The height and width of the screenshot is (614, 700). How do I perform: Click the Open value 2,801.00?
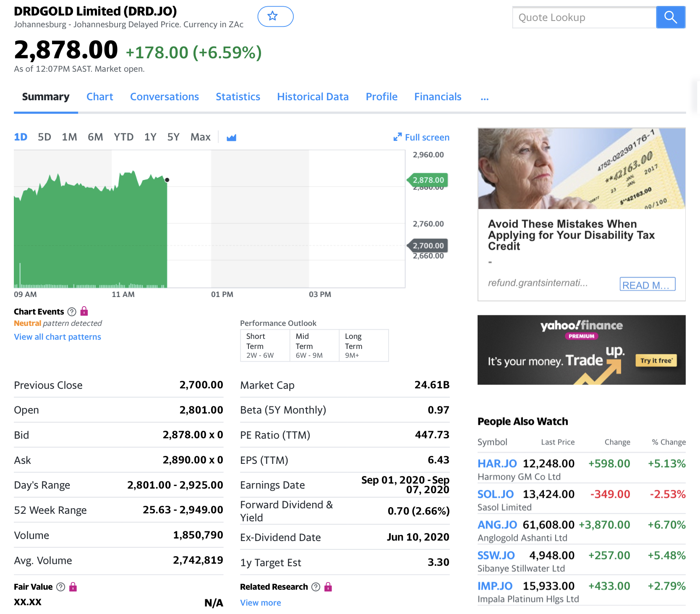(x=201, y=410)
